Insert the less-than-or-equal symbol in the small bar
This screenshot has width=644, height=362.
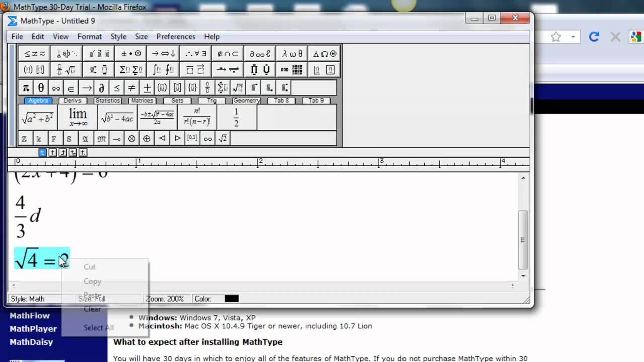[116, 87]
